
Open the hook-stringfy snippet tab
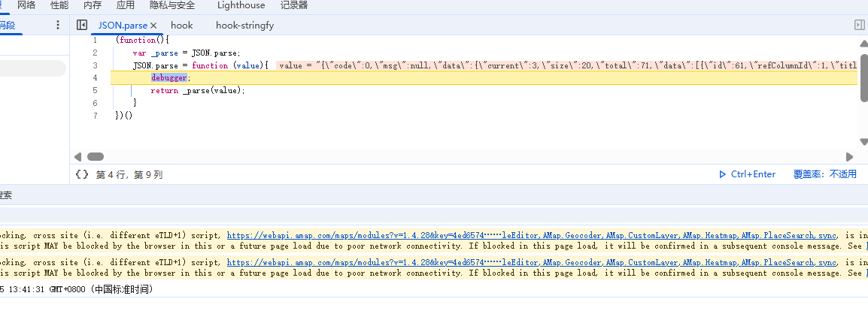[244, 26]
